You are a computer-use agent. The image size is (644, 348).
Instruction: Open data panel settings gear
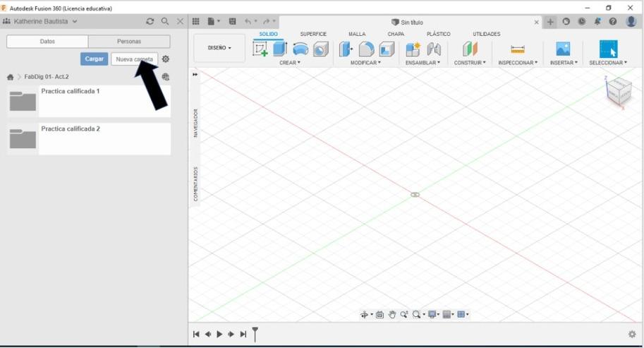point(166,59)
